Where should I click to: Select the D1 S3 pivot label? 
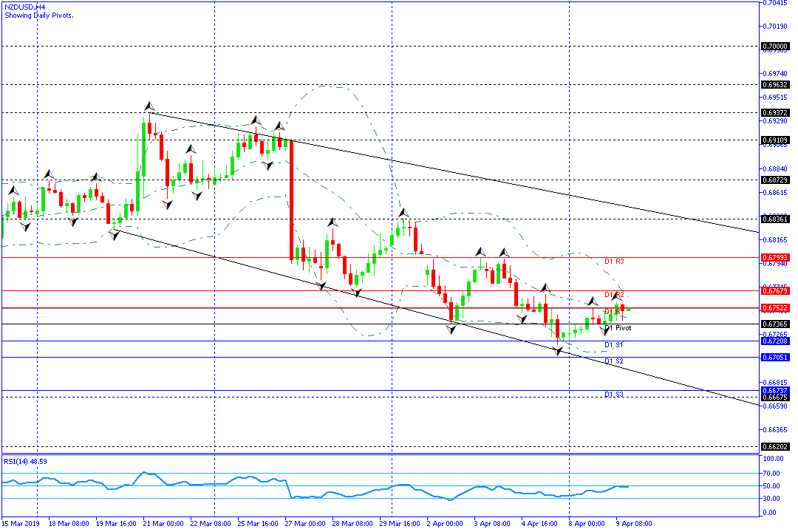(614, 395)
